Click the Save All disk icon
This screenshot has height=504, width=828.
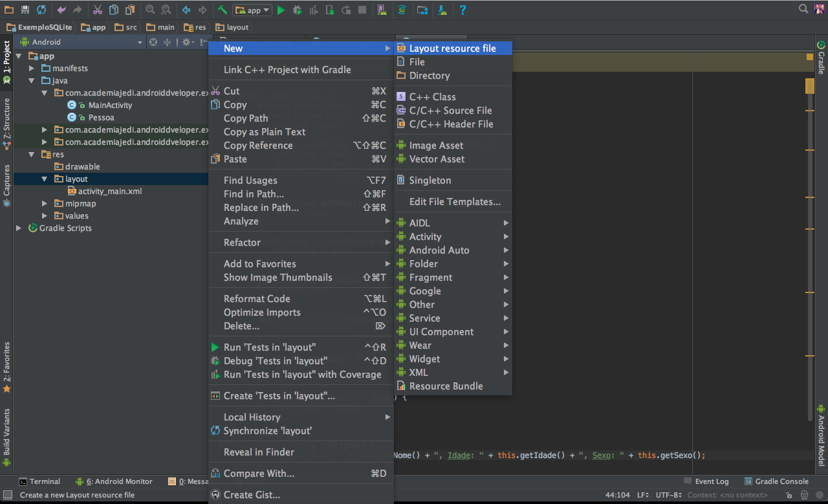click(25, 10)
